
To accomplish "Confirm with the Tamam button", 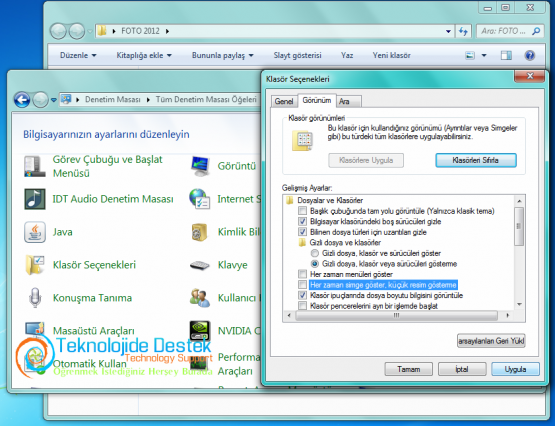I will pyautogui.click(x=408, y=369).
